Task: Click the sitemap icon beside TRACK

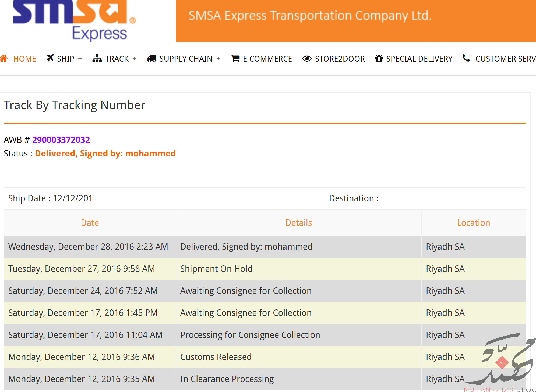Action: click(97, 58)
